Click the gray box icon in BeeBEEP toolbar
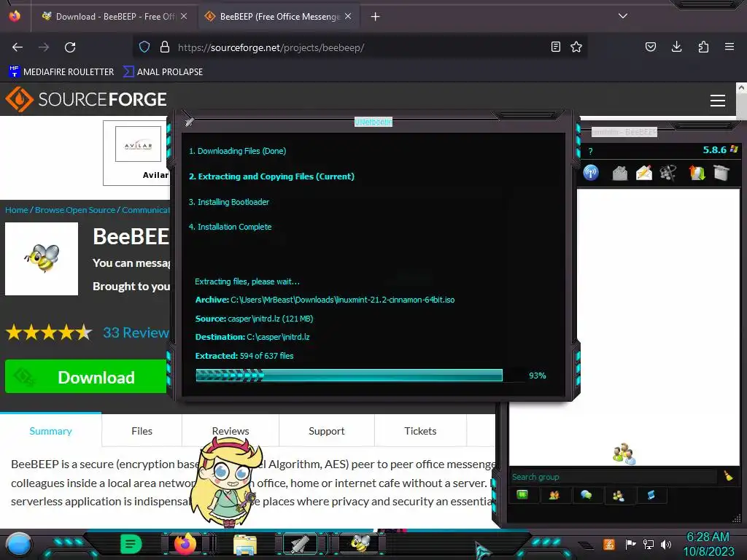The width and height of the screenshot is (747, 560). pyautogui.click(x=721, y=173)
